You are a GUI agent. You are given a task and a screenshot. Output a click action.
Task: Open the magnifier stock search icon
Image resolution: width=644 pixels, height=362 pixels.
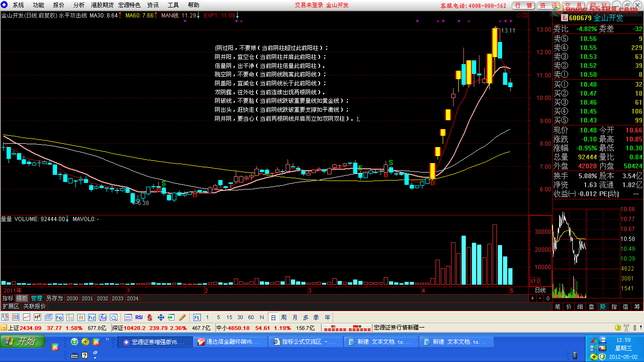114,317
